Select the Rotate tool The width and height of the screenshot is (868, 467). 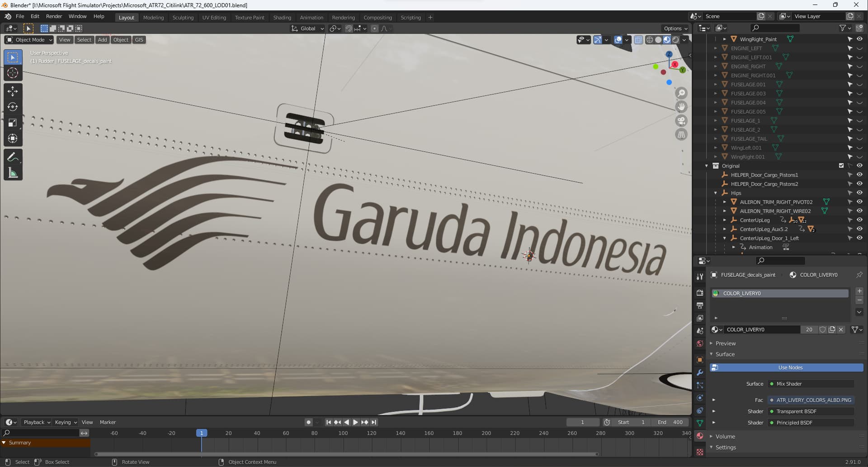(x=13, y=107)
